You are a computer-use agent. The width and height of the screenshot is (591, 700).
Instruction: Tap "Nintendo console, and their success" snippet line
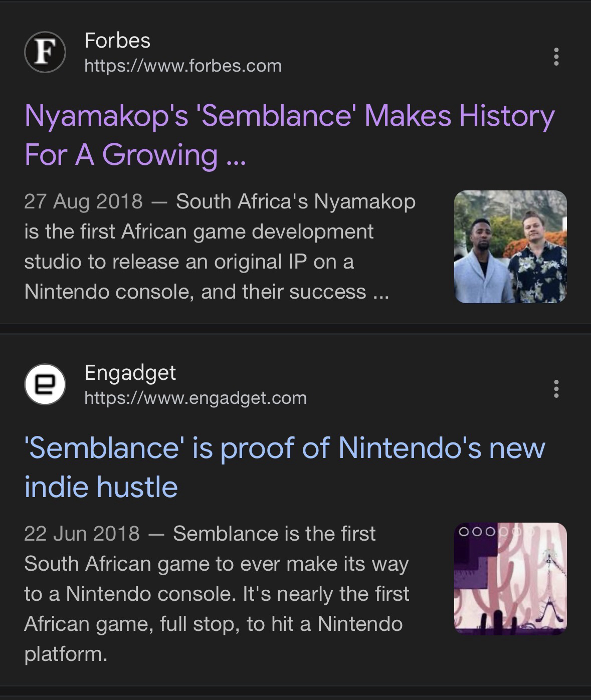pyautogui.click(x=206, y=292)
